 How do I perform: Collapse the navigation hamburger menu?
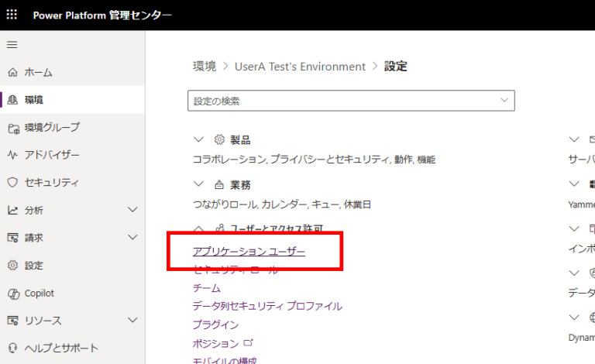(x=12, y=45)
